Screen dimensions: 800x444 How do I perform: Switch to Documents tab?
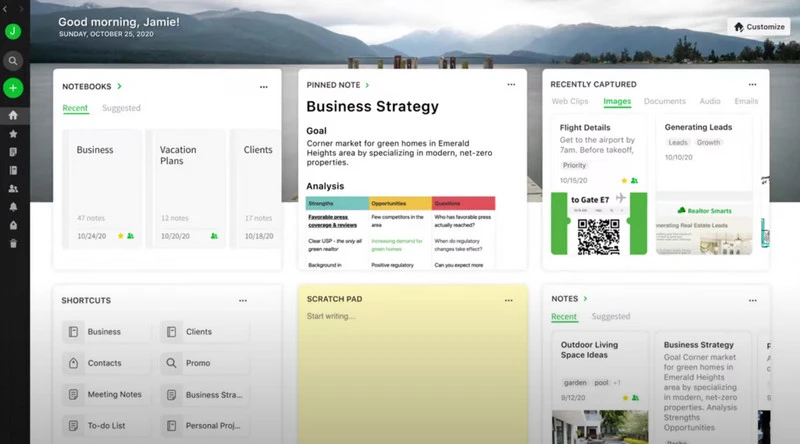[664, 101]
